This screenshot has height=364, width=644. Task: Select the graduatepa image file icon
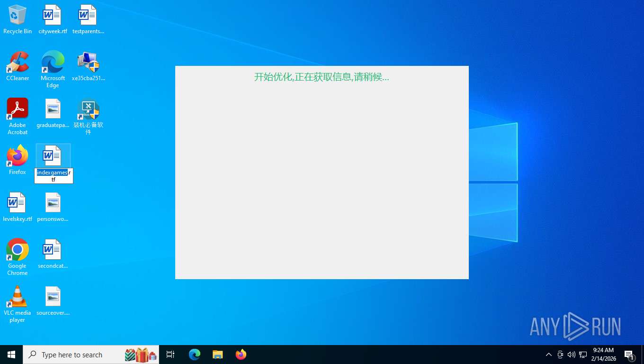pos(53,113)
